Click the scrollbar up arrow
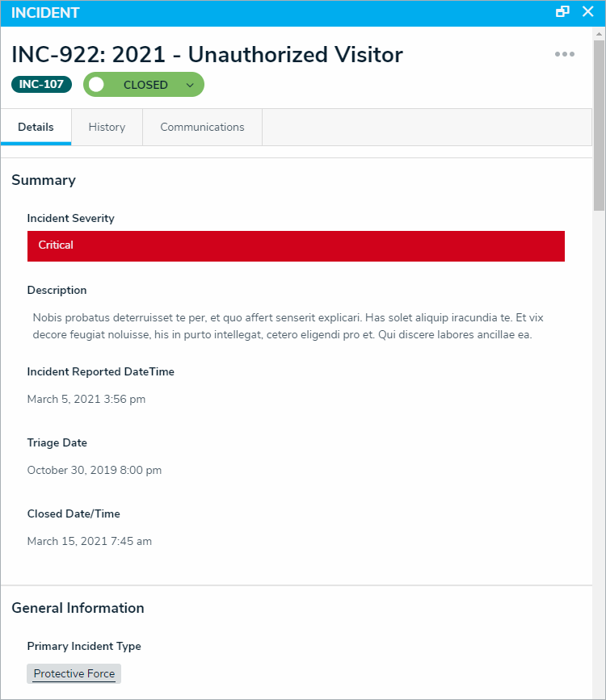 pos(599,34)
